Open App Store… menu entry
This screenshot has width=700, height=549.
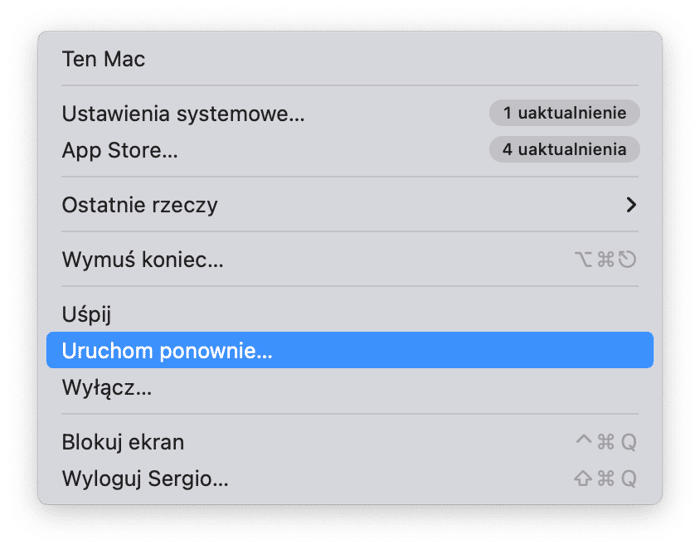pos(120,150)
